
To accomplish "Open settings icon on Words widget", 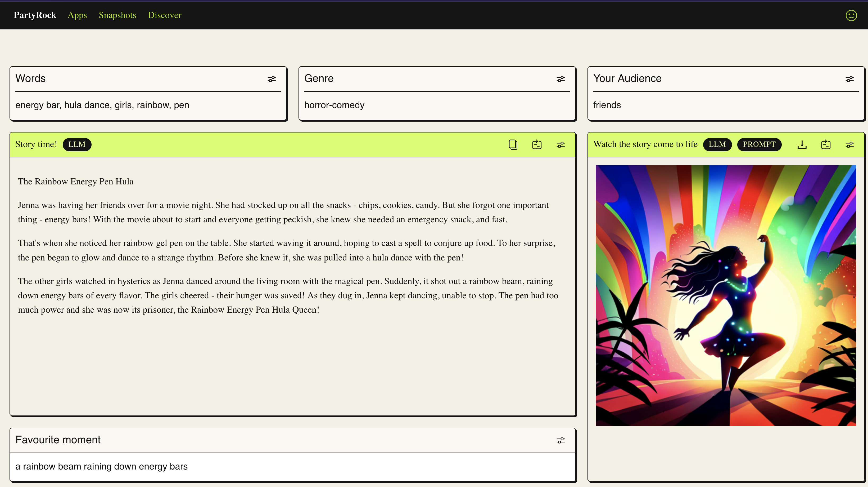I will pyautogui.click(x=272, y=79).
